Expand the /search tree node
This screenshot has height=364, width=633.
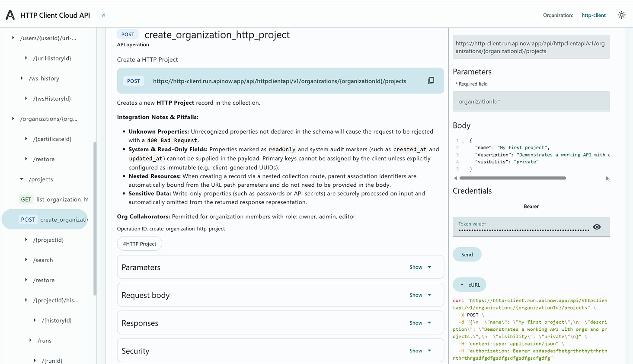pyautogui.click(x=26, y=260)
